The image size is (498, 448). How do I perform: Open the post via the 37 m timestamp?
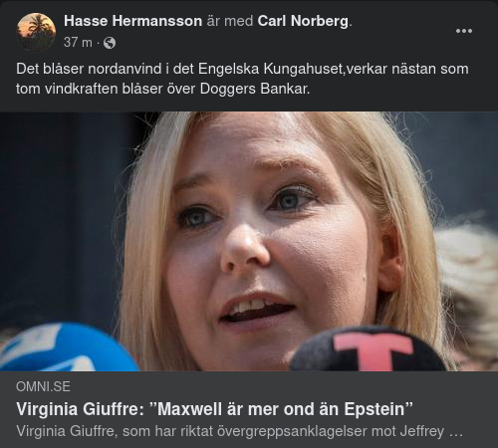[x=78, y=43]
